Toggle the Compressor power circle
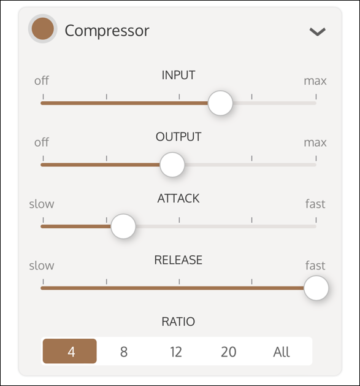The image size is (360, 386). click(43, 29)
